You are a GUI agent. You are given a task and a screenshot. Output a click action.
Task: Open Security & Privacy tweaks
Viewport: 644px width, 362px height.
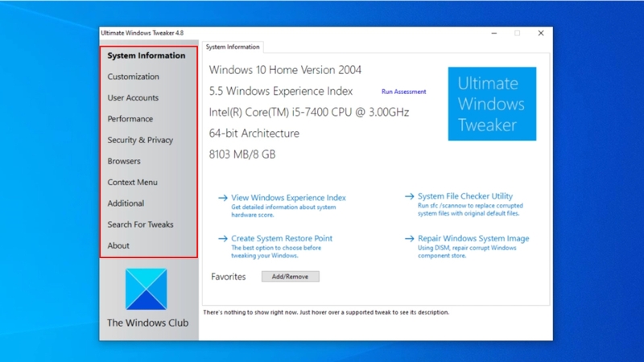tap(140, 140)
